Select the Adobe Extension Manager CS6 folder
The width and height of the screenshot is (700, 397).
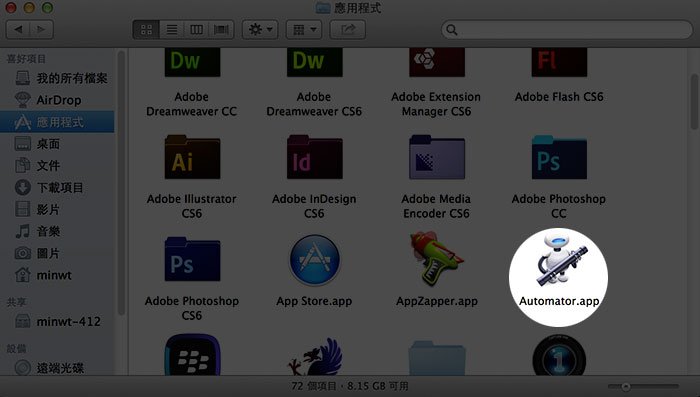tap(437, 63)
